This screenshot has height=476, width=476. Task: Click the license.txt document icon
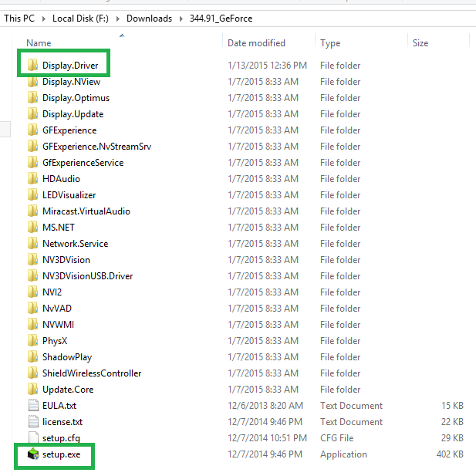click(x=33, y=421)
